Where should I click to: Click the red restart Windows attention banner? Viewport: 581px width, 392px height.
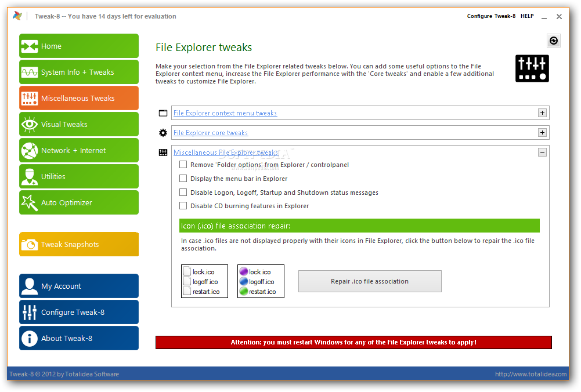(353, 342)
